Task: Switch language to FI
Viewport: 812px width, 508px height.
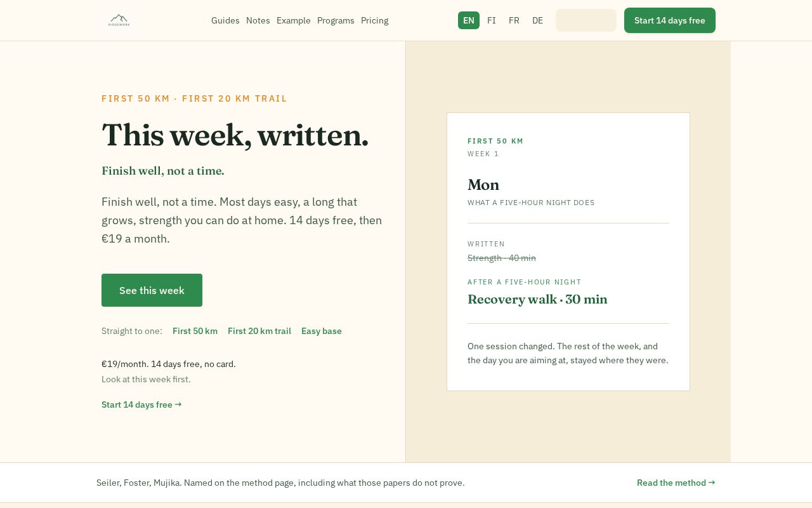Action: coord(492,20)
